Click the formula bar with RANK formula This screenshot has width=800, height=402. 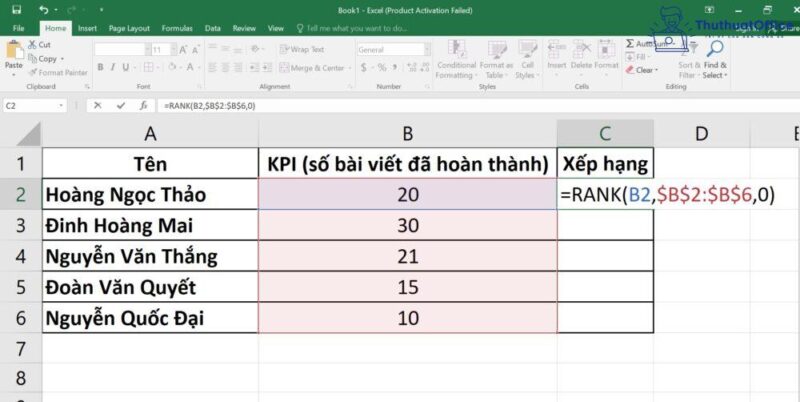point(479,106)
